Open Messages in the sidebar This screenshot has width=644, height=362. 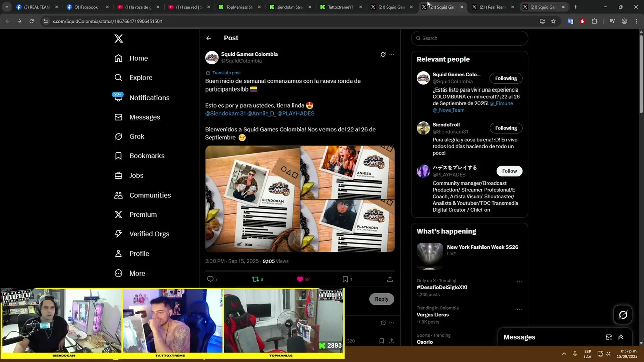click(x=137, y=117)
